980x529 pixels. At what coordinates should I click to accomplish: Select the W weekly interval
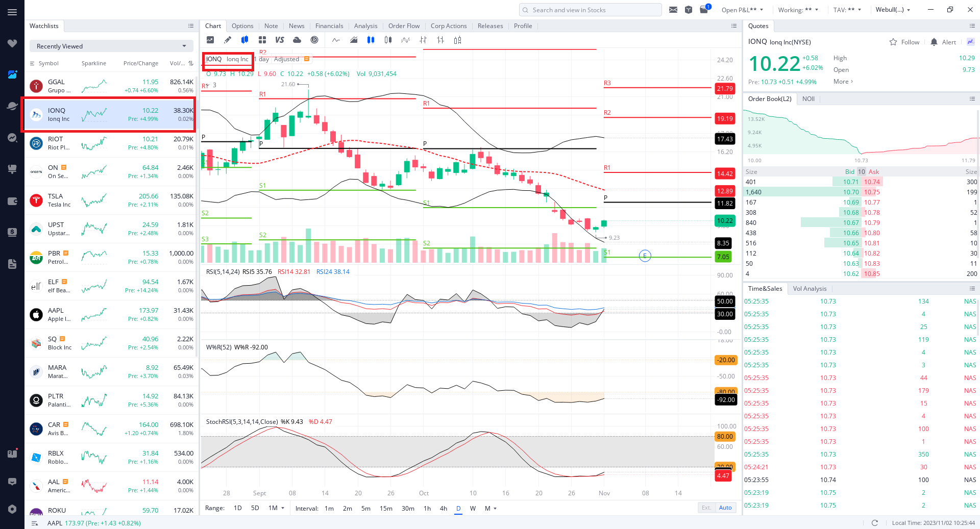473,508
